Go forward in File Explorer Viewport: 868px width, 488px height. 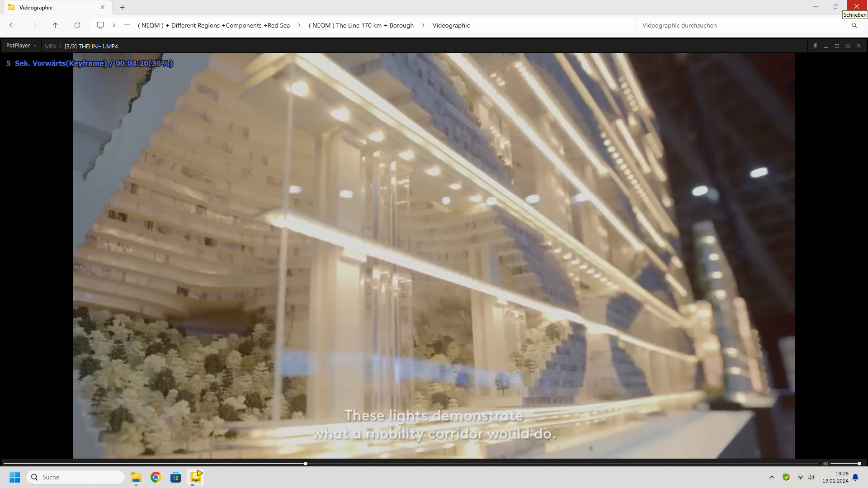pos(34,25)
